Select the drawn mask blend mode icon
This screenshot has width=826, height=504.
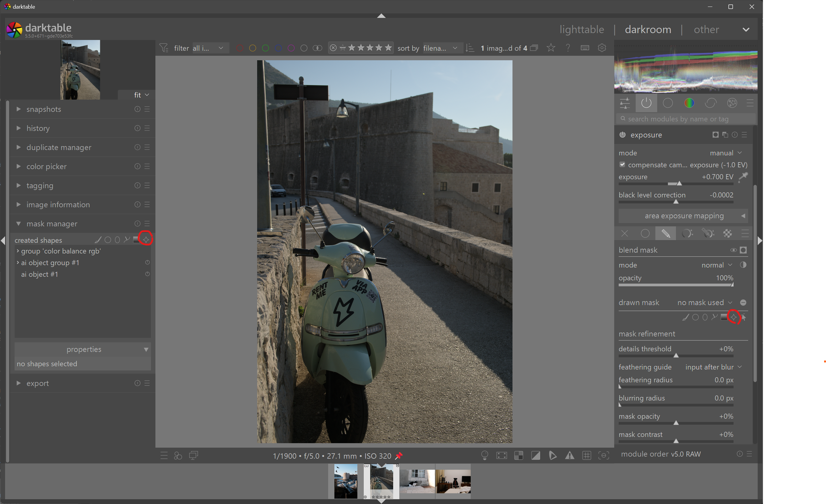[666, 234]
